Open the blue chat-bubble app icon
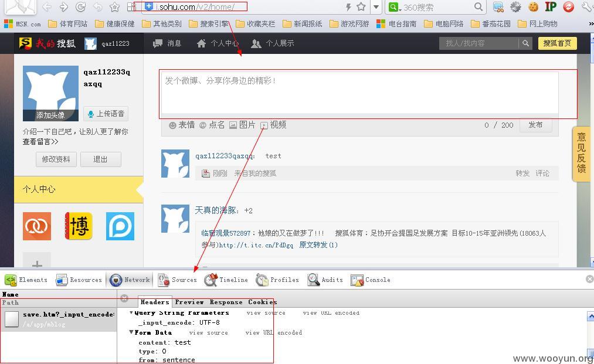 pos(120,226)
